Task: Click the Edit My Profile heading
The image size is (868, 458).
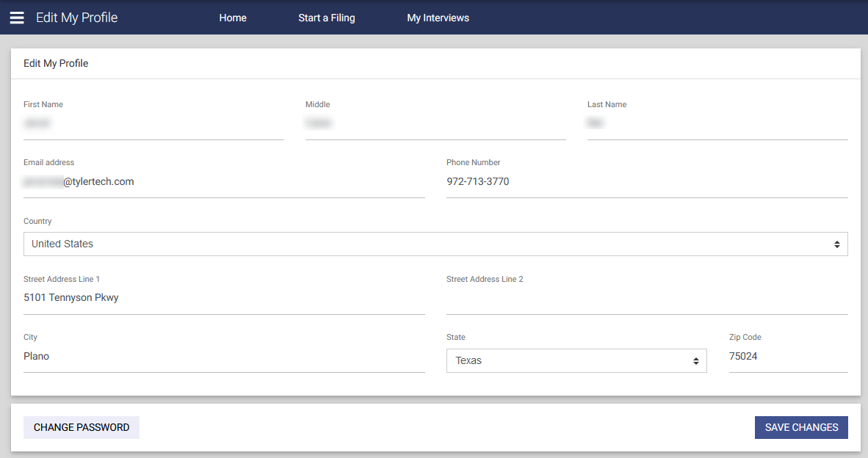Action: pyautogui.click(x=56, y=63)
